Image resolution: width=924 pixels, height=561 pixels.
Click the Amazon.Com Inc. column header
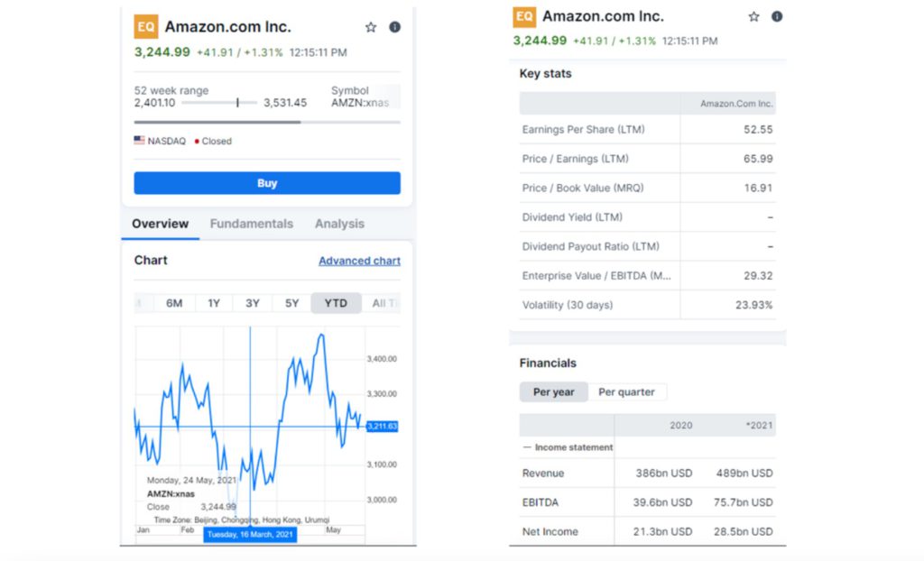736,104
